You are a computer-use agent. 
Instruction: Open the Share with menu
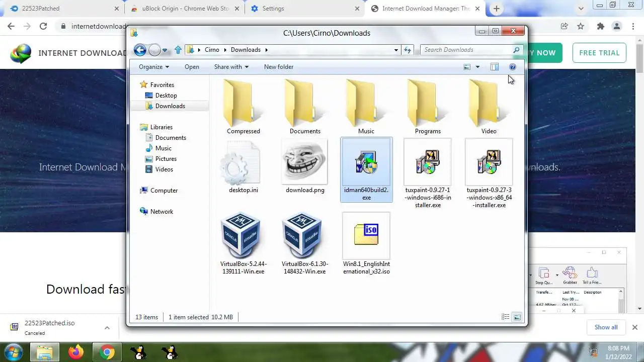click(x=231, y=67)
